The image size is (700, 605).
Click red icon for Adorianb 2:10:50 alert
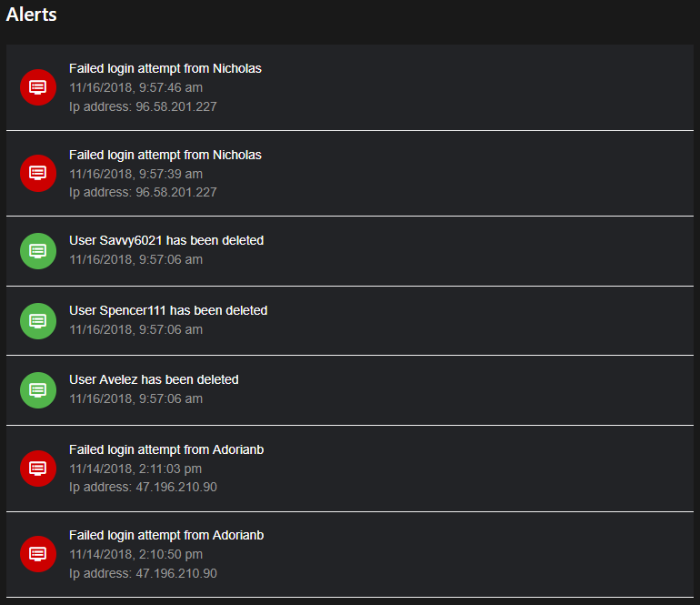[x=37, y=553]
